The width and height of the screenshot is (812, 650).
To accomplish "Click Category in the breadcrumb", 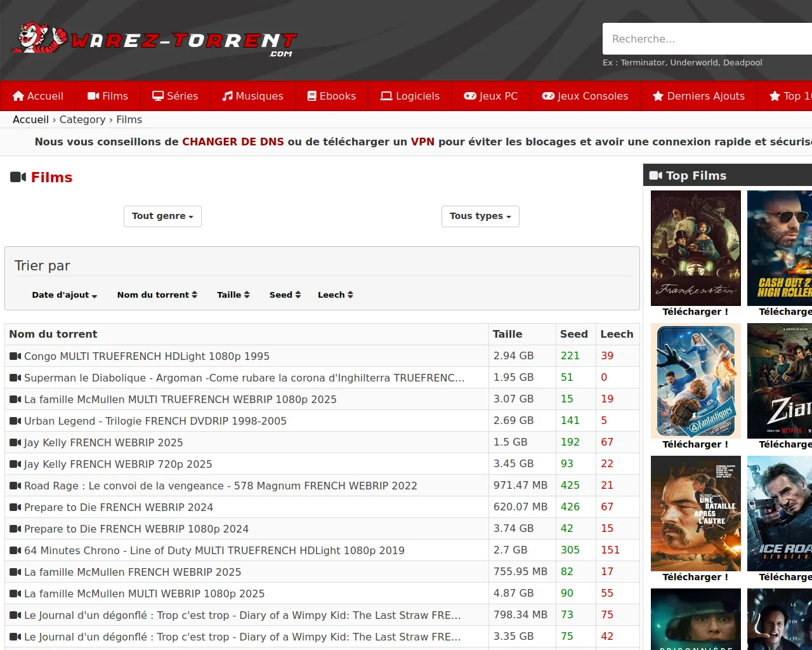I will click(x=82, y=119).
